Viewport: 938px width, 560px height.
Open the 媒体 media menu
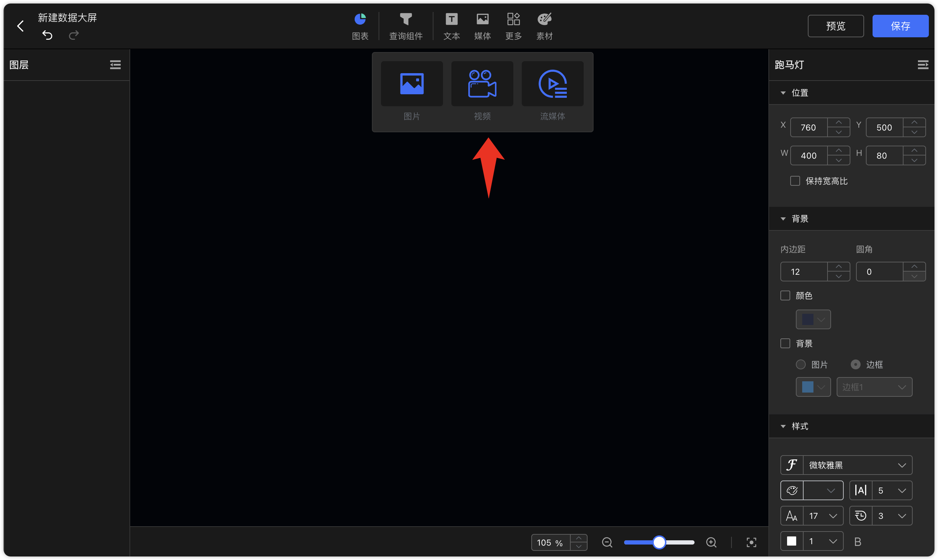tap(482, 26)
